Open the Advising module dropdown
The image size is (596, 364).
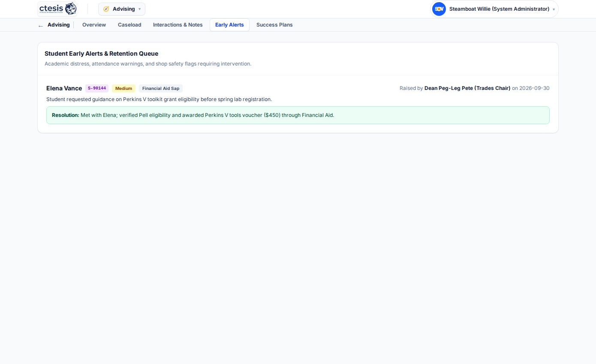122,9
